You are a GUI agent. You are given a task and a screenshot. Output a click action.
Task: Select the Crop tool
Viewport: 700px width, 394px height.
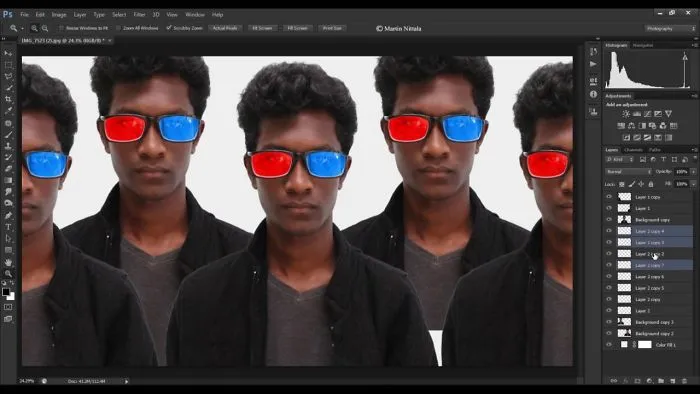pyautogui.click(x=8, y=99)
